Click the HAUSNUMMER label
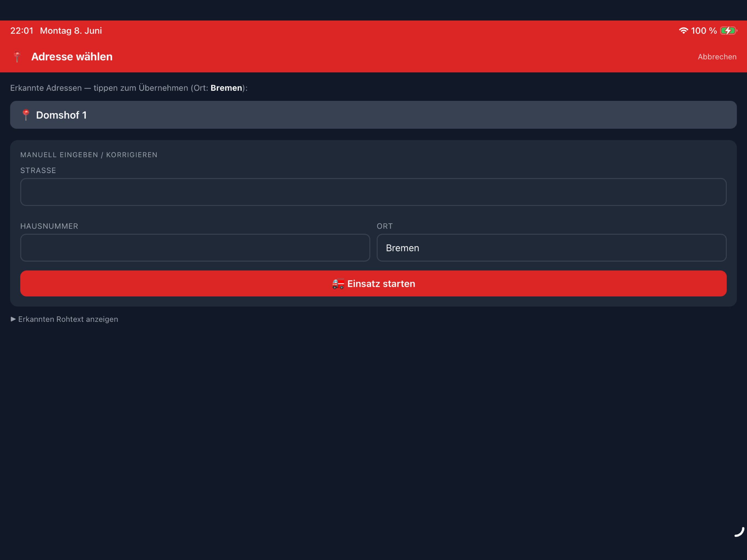Image resolution: width=747 pixels, height=560 pixels. 49,226
